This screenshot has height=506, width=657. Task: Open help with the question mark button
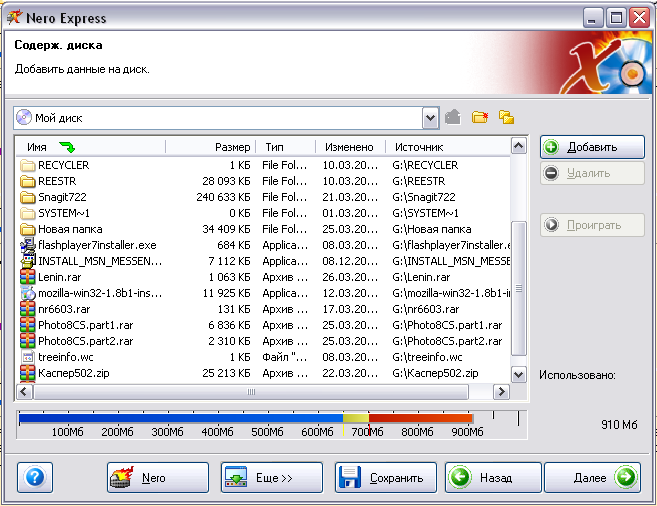click(x=35, y=477)
